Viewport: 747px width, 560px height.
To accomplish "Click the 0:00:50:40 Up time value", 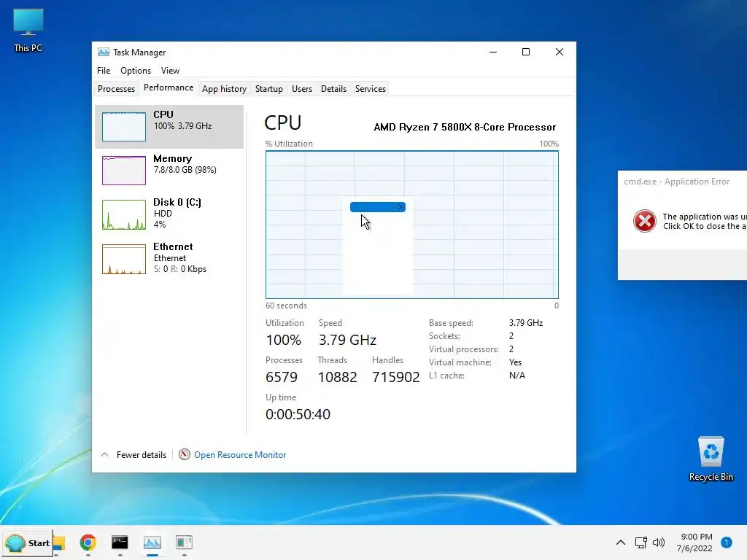I will (298, 414).
